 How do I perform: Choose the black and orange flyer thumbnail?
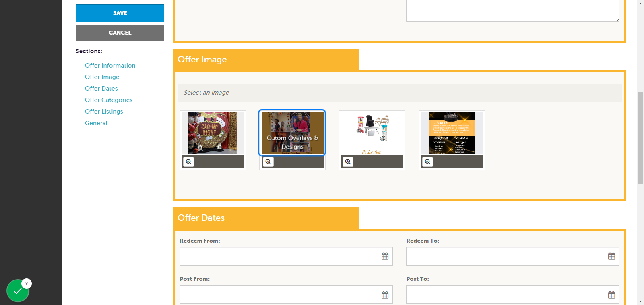point(452,133)
